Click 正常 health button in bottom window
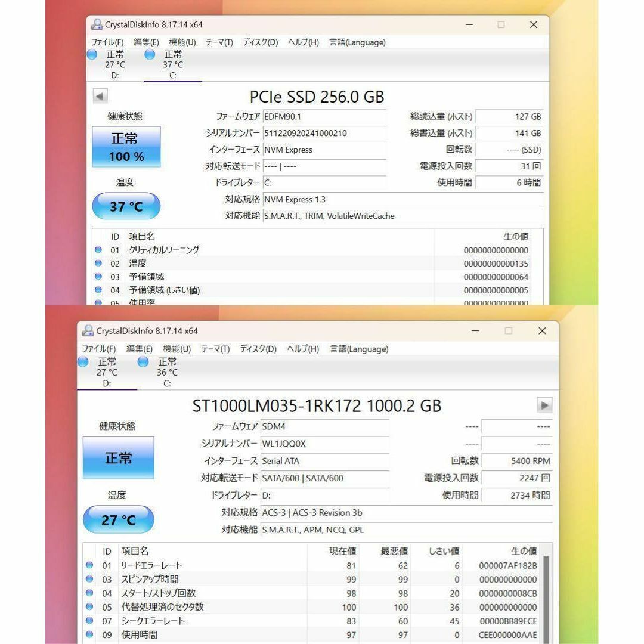The height and width of the screenshot is (644, 644). coord(118,457)
